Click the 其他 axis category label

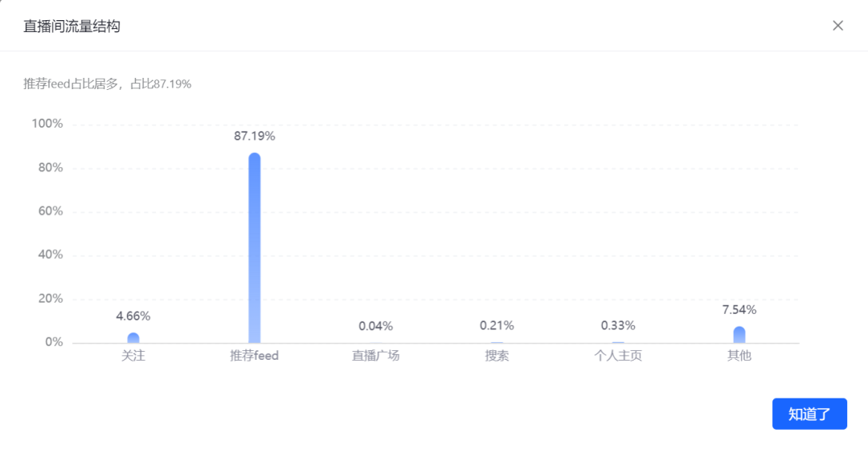(739, 356)
